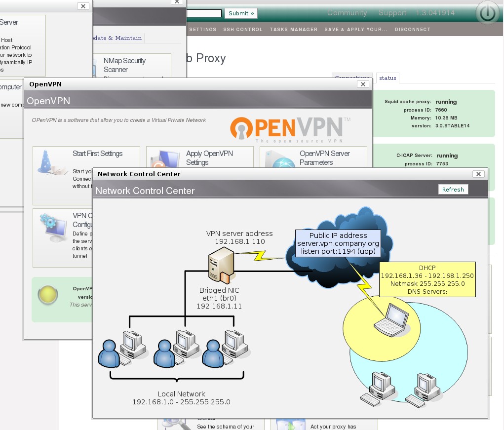Click the NMap Security Scanner heading
Image resolution: width=504 pixels, height=430 pixels.
click(x=124, y=65)
